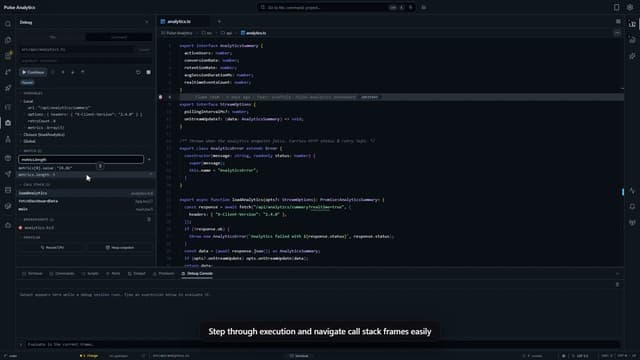This screenshot has height=360, width=640.
Task: Click the restart debug session icon
Action: tap(138, 72)
